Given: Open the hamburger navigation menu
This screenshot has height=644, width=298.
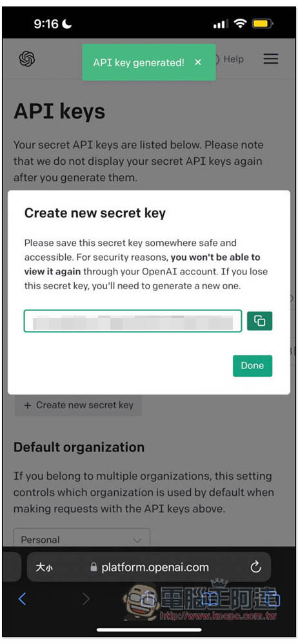Looking at the screenshot, I should [271, 59].
